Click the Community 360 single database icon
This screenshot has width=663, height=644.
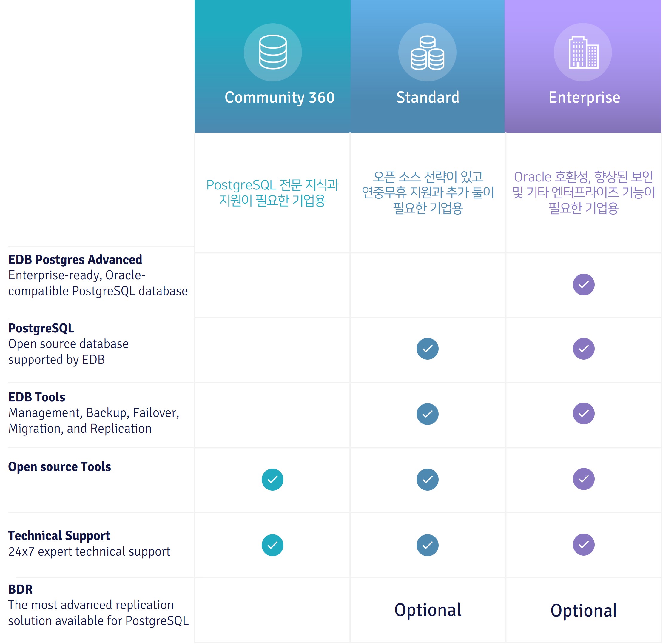tap(273, 52)
